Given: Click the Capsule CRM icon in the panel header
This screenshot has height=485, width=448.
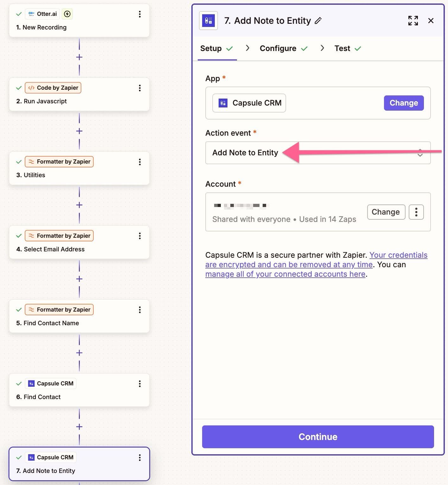Looking at the screenshot, I should 208,21.
